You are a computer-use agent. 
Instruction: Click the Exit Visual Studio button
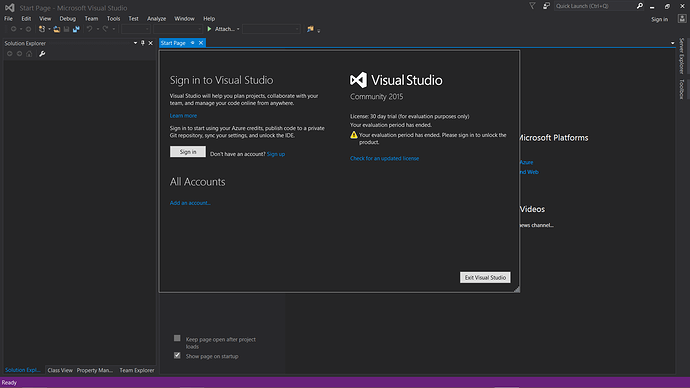click(x=485, y=277)
